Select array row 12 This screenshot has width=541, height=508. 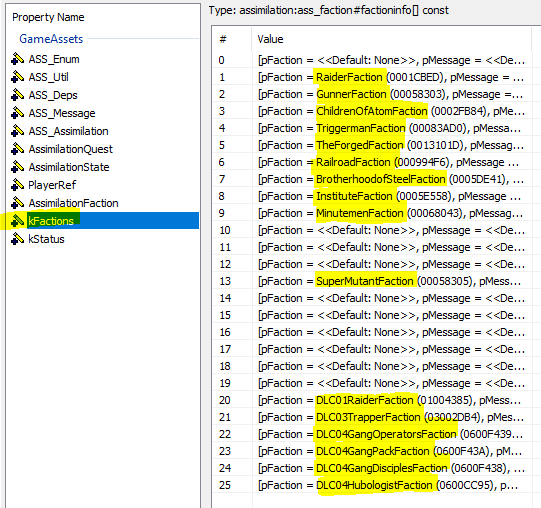coord(372,264)
